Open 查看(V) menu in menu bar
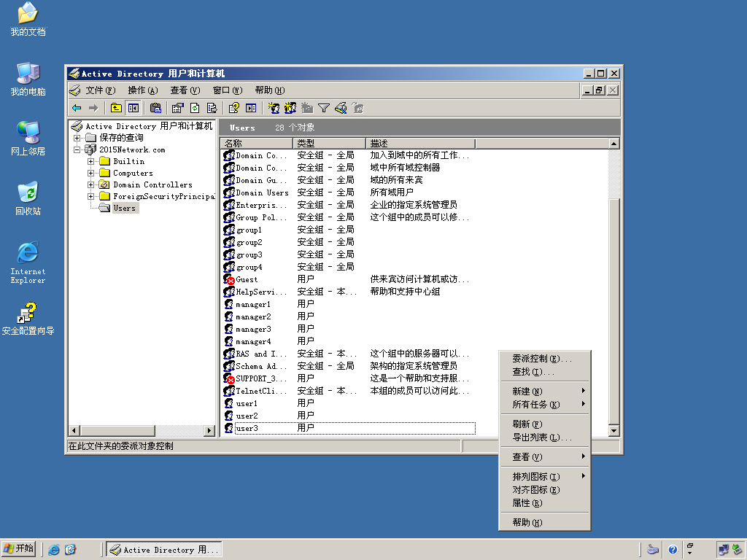 [185, 90]
